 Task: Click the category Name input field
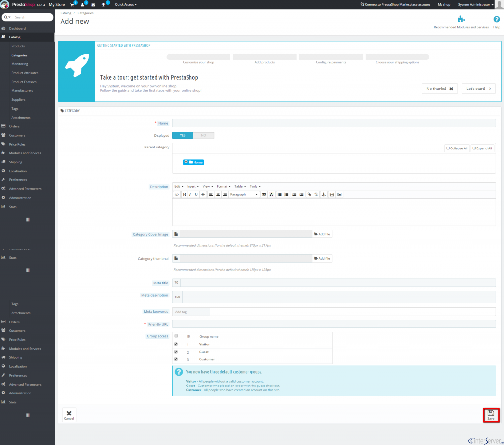click(334, 123)
